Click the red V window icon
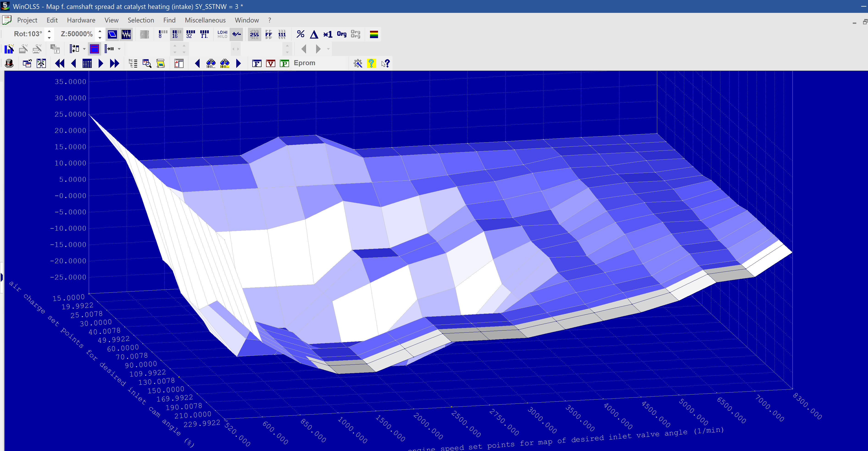The image size is (868, 451). (x=271, y=63)
